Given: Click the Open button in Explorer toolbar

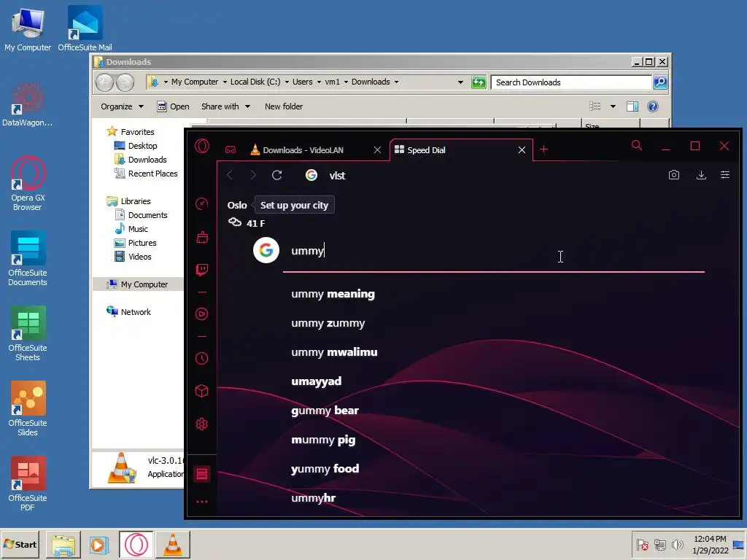Looking at the screenshot, I should 174,106.
